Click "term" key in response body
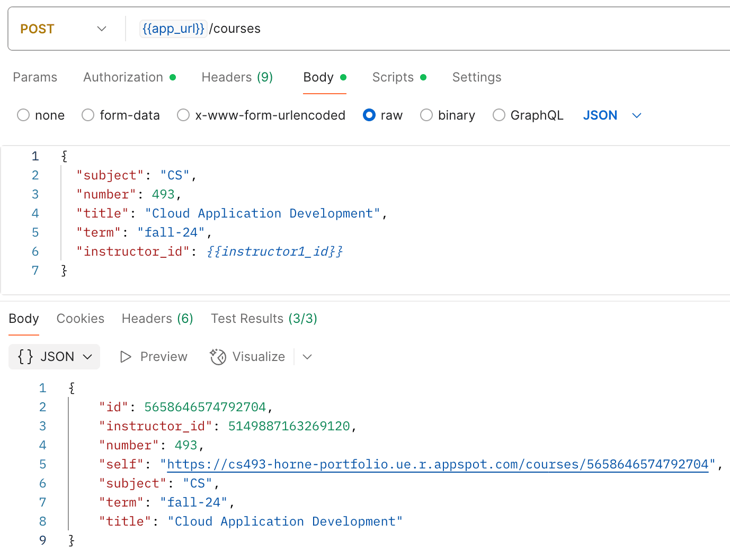This screenshot has height=560, width=730. [121, 502]
